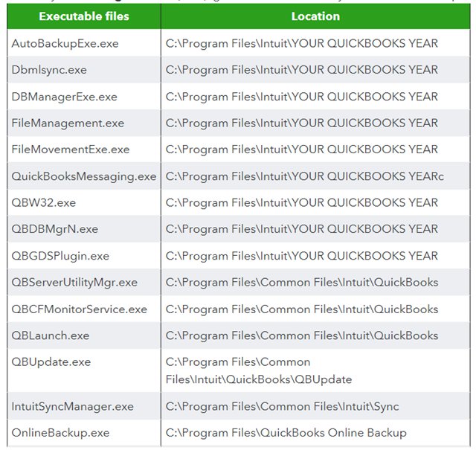Click the QBLaunch.exe file name
The image size is (476, 450).
(x=51, y=335)
